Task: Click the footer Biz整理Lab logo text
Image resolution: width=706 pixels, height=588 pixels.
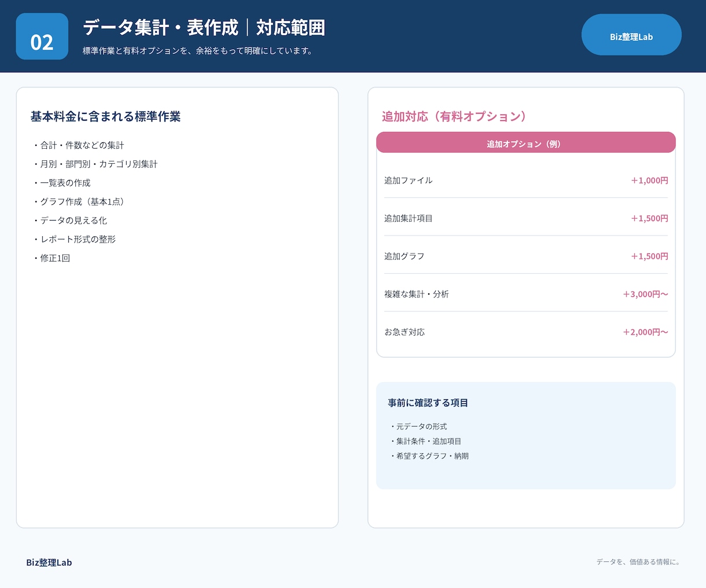Action: pyautogui.click(x=49, y=563)
